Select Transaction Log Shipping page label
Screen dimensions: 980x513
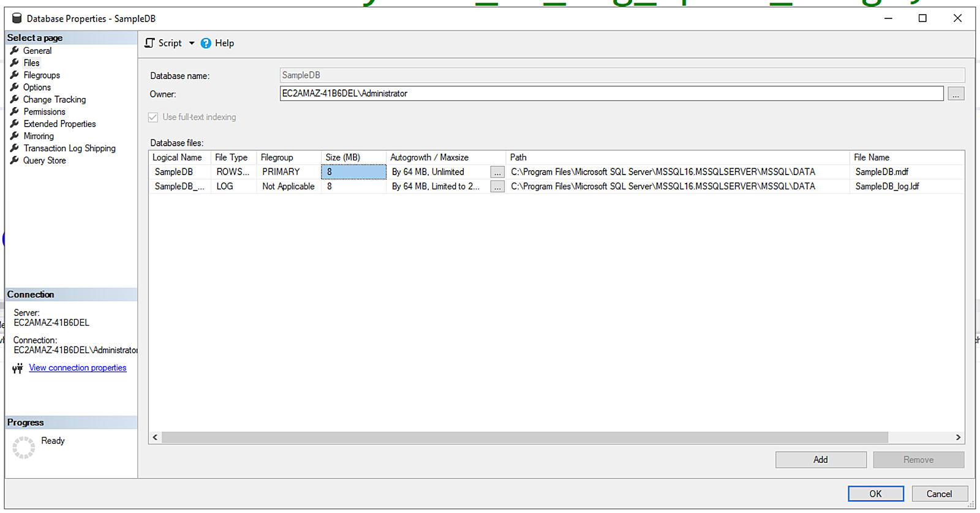[x=69, y=149]
